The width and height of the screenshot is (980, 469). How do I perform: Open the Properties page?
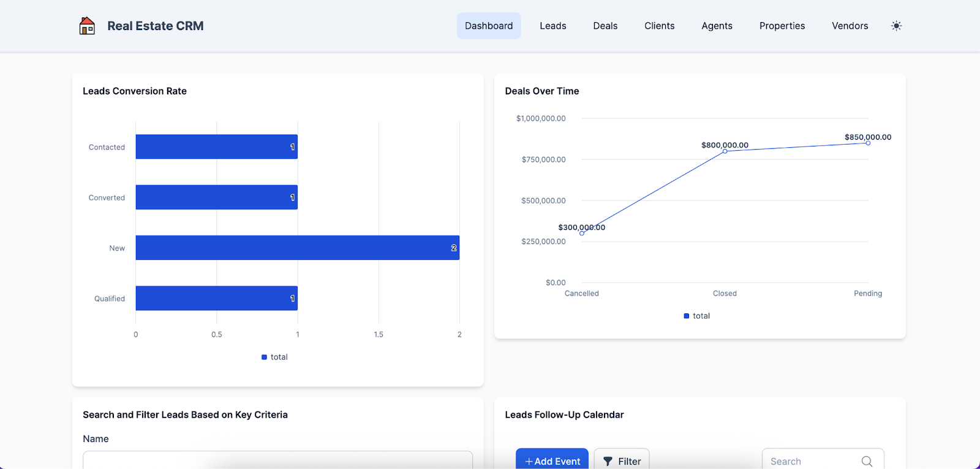coord(782,26)
